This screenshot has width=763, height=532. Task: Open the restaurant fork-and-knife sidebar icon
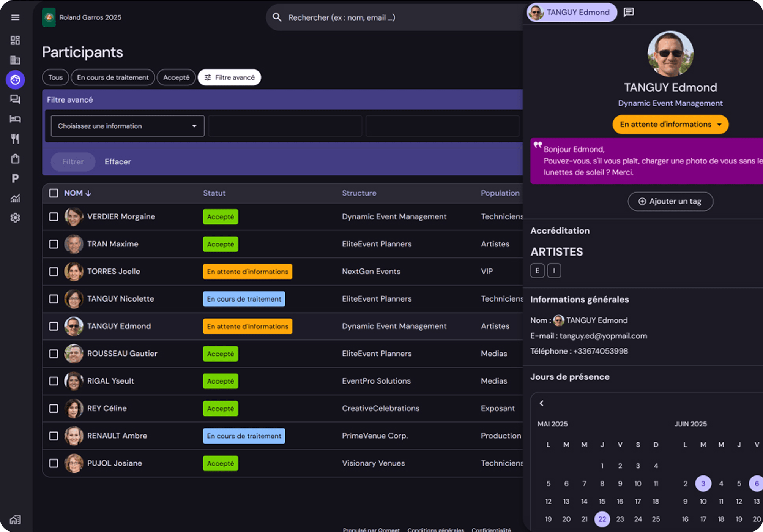15,139
